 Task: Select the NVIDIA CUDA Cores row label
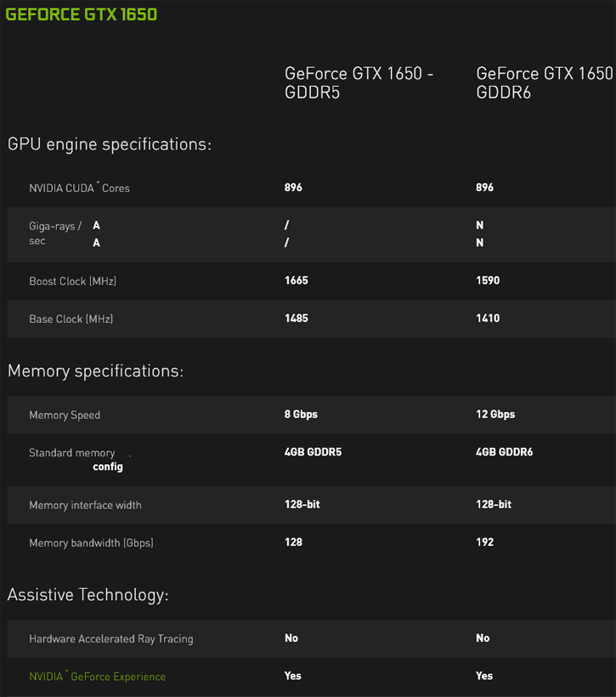80,188
